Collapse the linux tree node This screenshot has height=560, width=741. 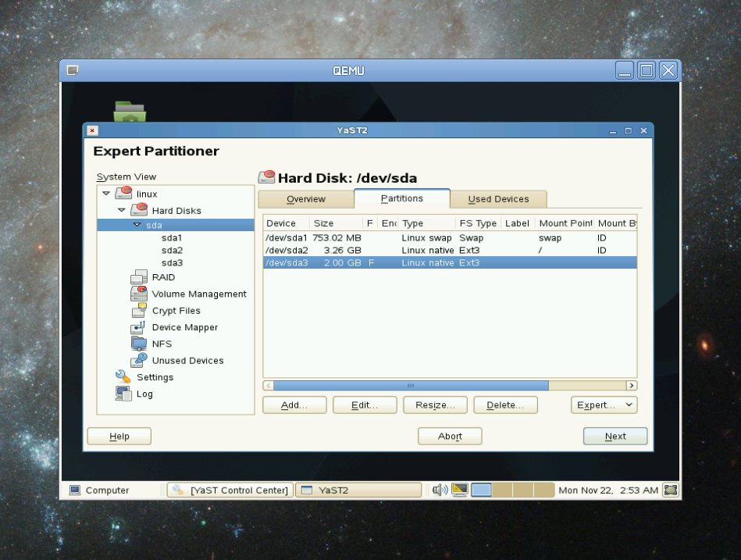point(105,194)
